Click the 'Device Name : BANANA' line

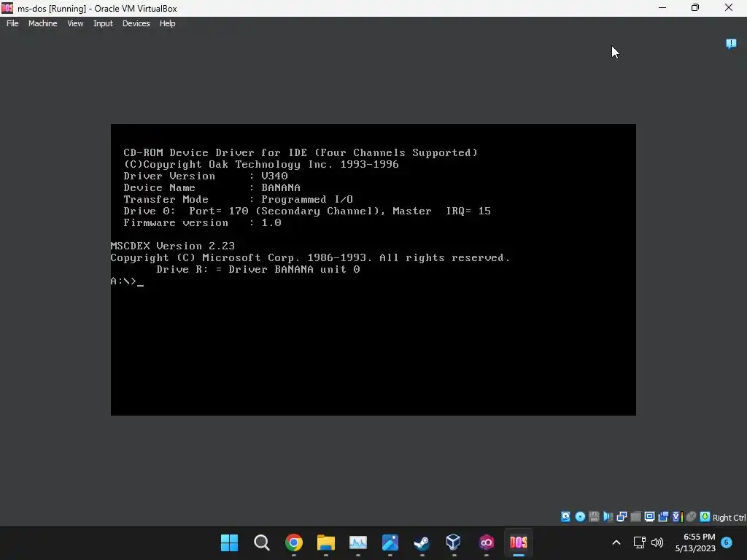coord(212,188)
